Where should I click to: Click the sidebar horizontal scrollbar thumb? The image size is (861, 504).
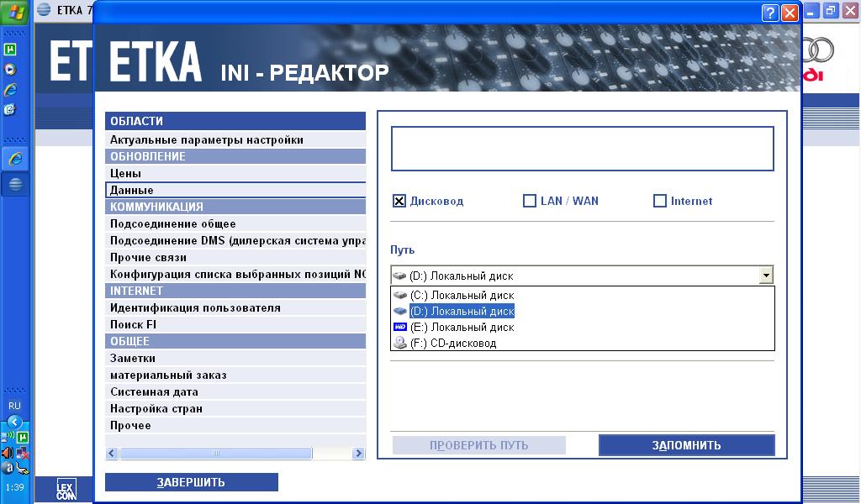click(x=214, y=454)
